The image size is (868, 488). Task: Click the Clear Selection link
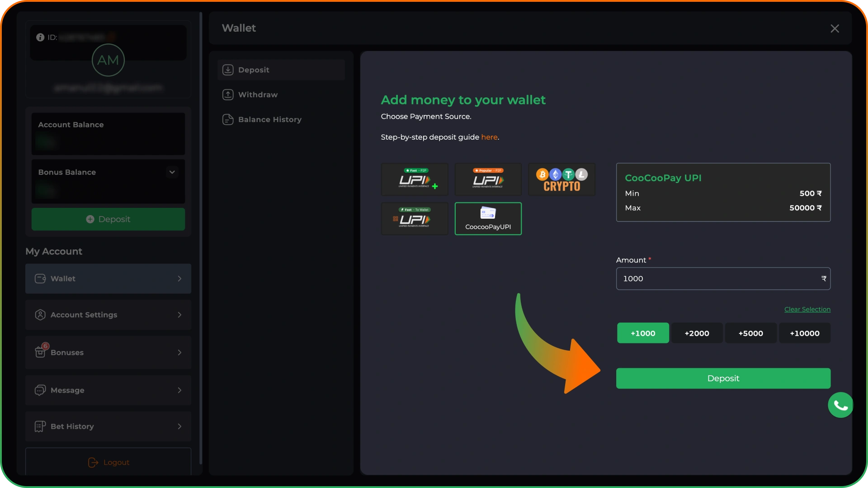point(807,309)
